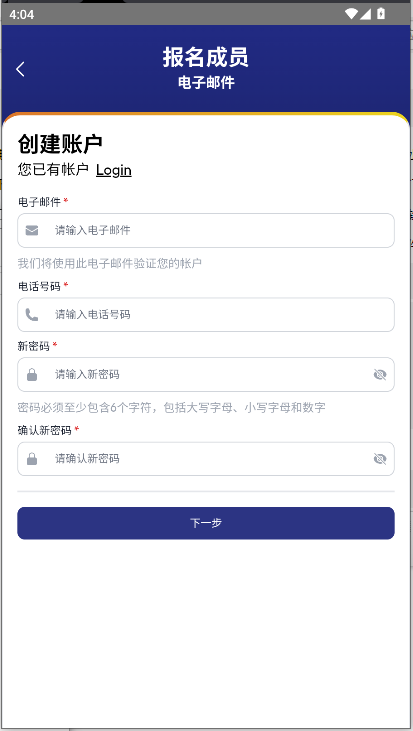Screen dimensions: 413x731
Task: Focus the 请确认新密码 input field
Action: coord(206,459)
